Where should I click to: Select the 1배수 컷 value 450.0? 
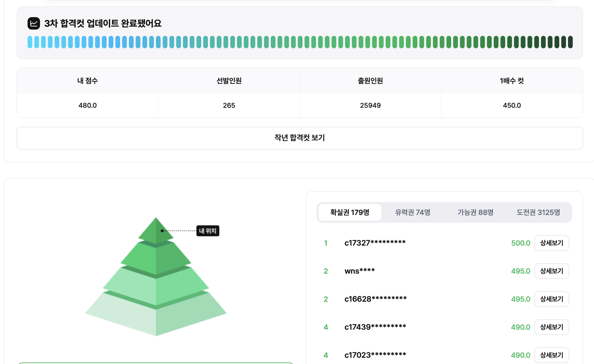(x=512, y=105)
